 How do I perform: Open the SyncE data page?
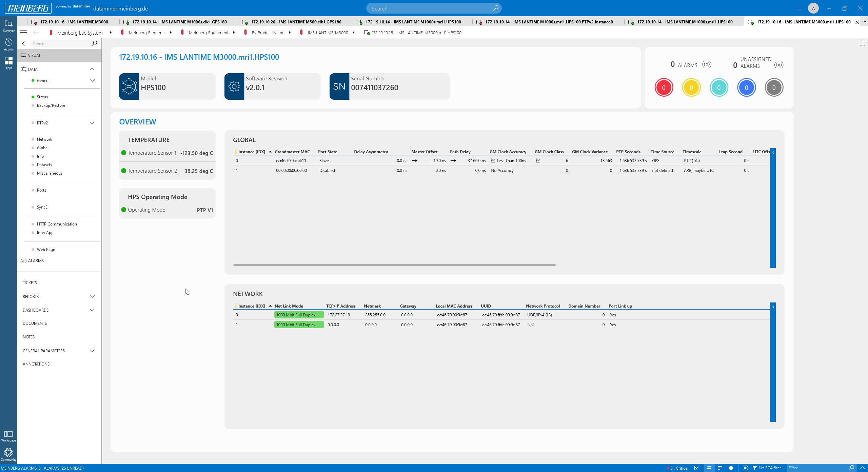click(x=42, y=207)
